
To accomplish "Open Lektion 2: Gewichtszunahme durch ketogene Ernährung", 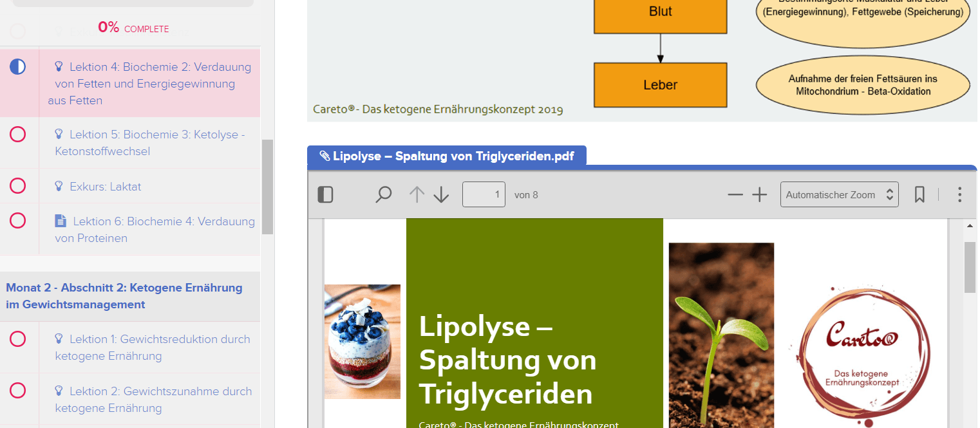I will (x=153, y=400).
